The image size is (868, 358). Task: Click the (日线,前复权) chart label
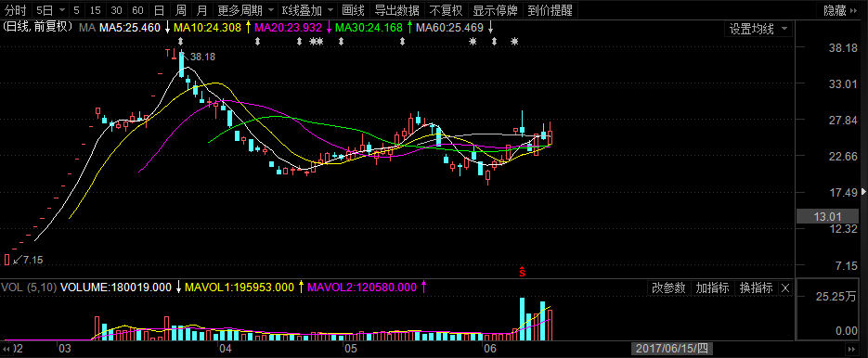(x=38, y=27)
